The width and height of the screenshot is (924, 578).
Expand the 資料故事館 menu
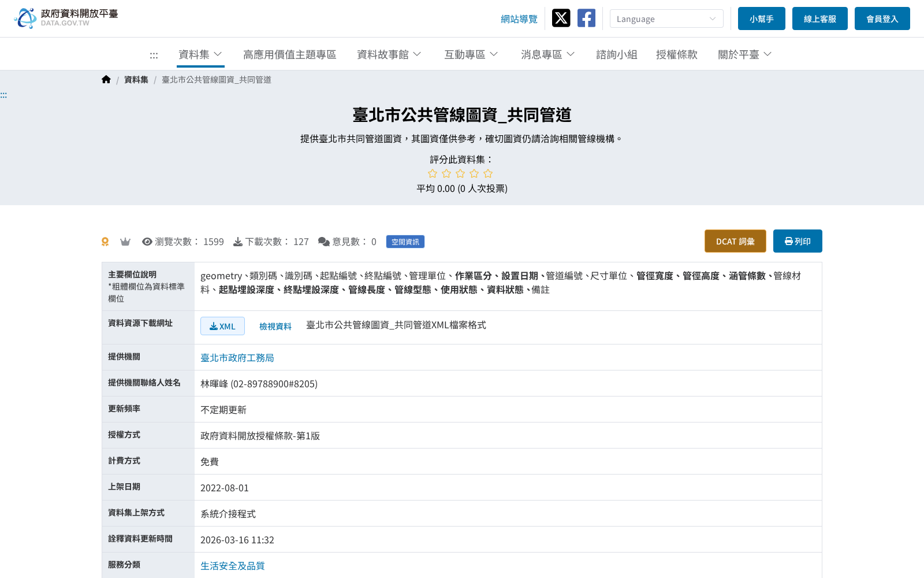(x=389, y=54)
